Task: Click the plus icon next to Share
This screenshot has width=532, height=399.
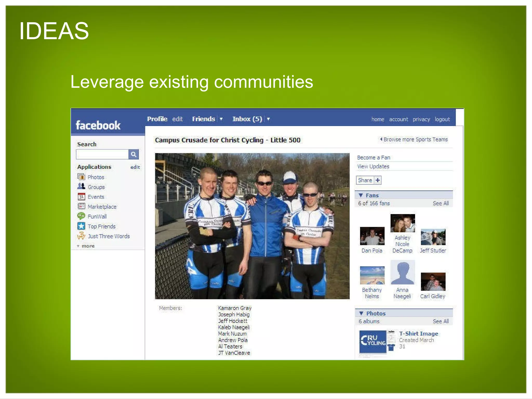Action: [378, 180]
